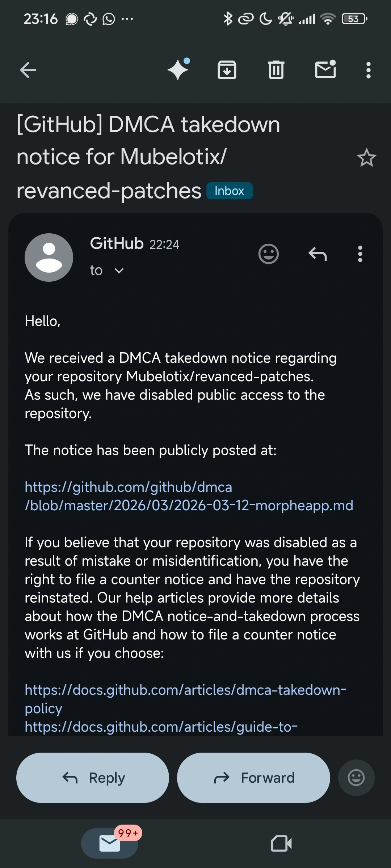Go back using the arrow icon
The width and height of the screenshot is (391, 868).
coord(28,70)
